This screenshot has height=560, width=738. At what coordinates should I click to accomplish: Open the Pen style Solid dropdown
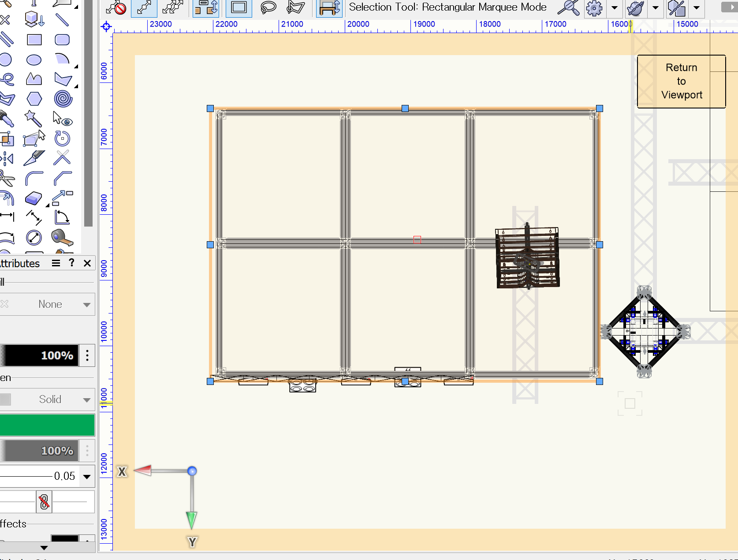86,399
